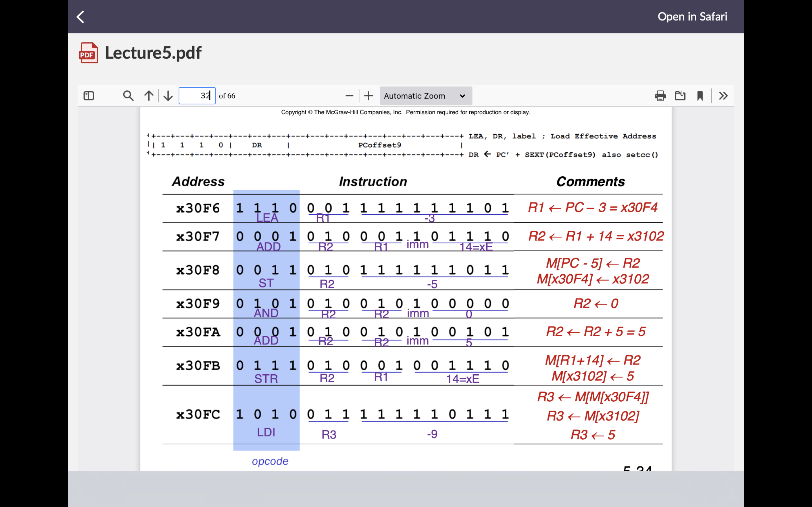This screenshot has height=507, width=812.
Task: Zoom out using the minus icon
Action: tap(349, 96)
